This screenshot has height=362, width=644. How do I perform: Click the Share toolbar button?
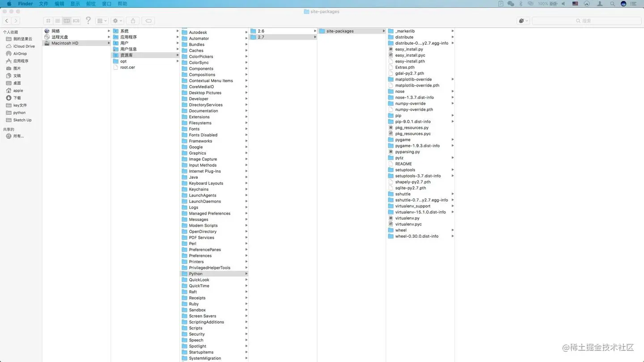coord(133,21)
